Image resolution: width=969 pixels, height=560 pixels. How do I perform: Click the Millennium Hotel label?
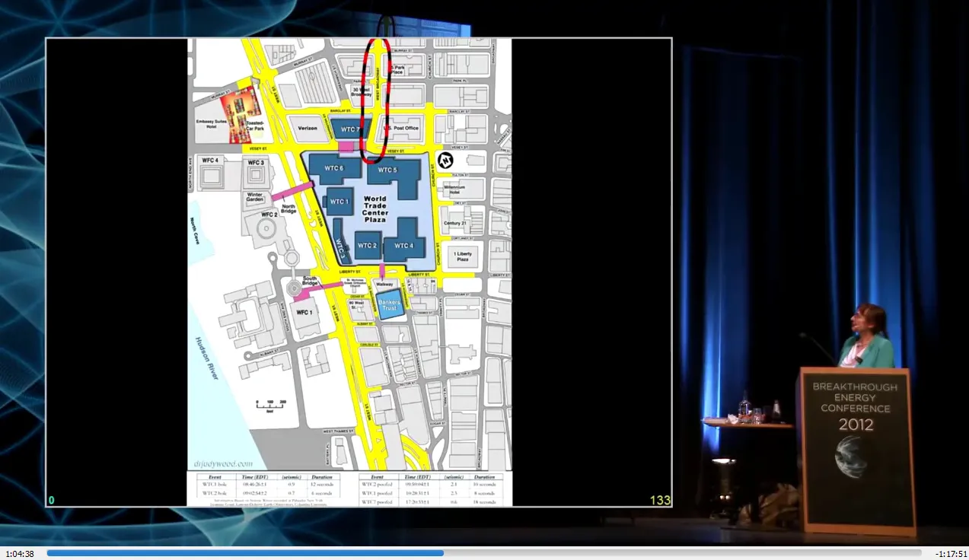(455, 189)
